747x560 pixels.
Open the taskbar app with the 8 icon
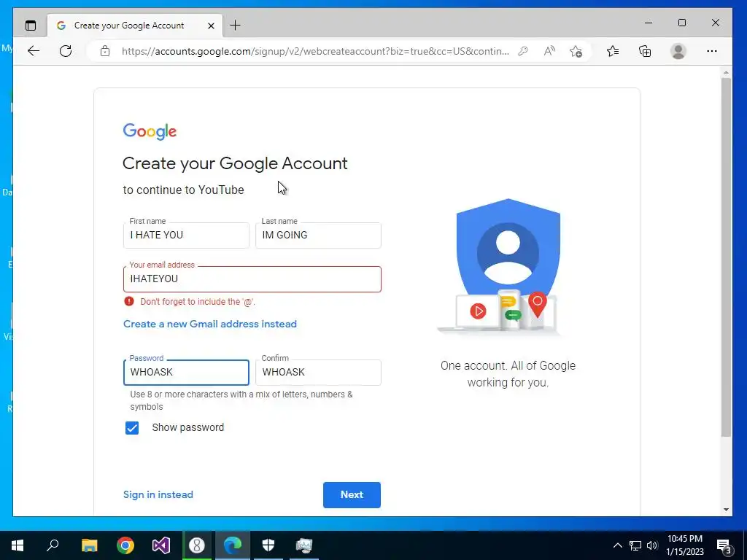click(x=197, y=545)
